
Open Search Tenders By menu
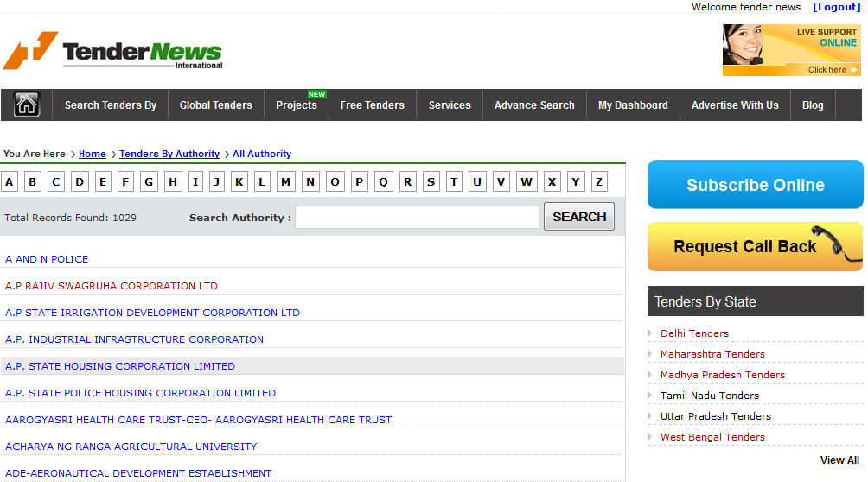tap(110, 105)
